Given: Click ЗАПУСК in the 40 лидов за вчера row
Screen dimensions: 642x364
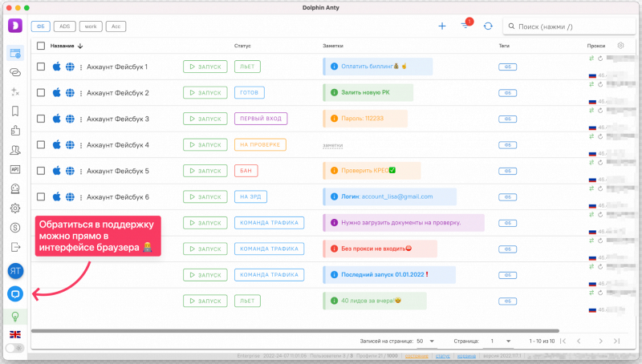Looking at the screenshot, I should (205, 301).
